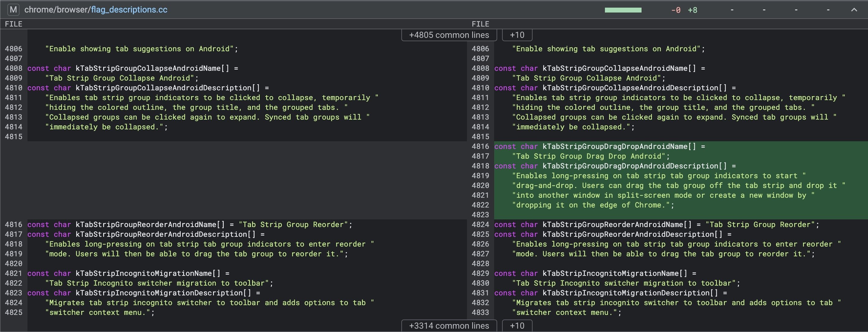868x332 pixels.
Task: Click right-side line number 4823
Action: click(480, 215)
